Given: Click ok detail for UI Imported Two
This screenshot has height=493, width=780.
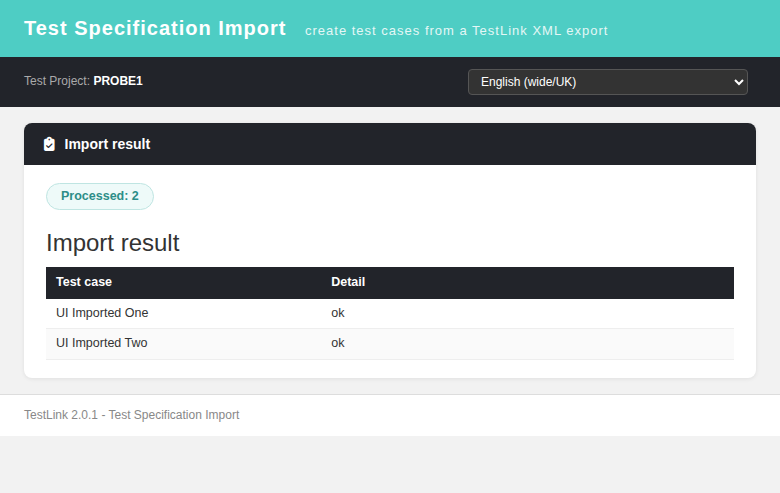Looking at the screenshot, I should pos(338,343).
